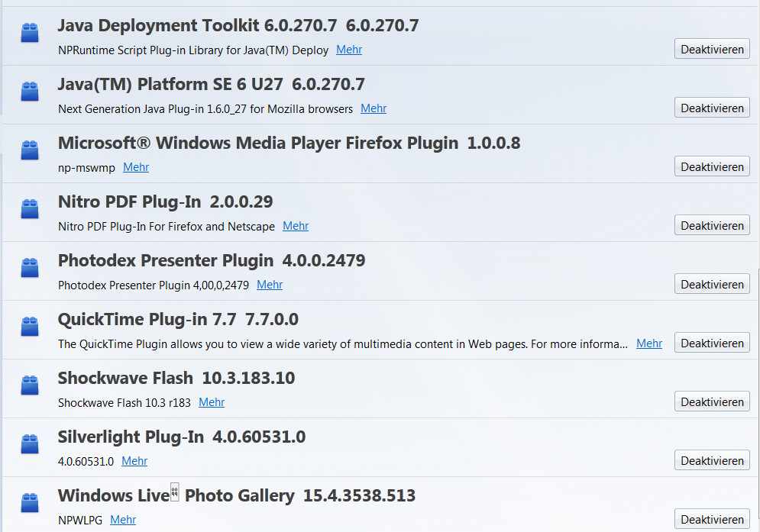
Task: Click the Shockwave Flash plugin icon
Action: pyautogui.click(x=30, y=385)
